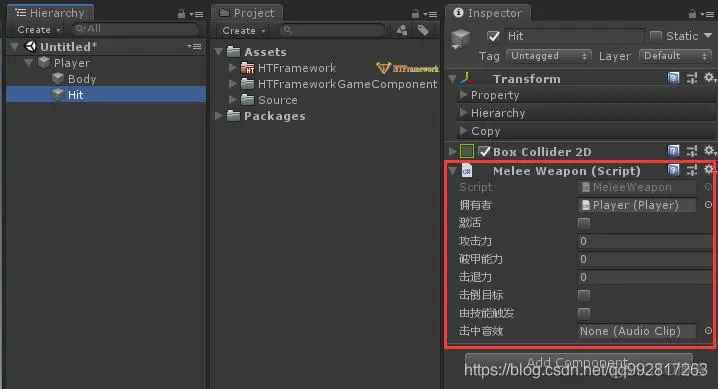Screen dimensions: 718x389
Task: Select the Body object in Hierarchy
Action: coord(82,79)
